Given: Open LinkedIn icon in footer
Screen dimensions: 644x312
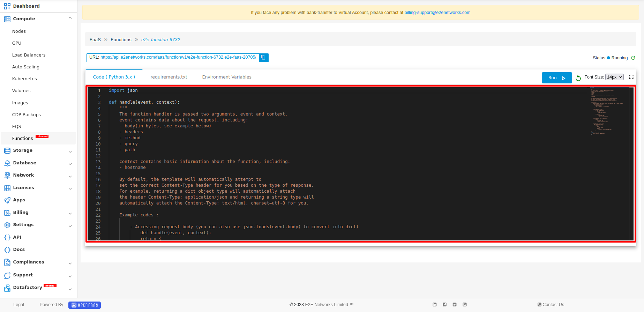Looking at the screenshot, I should [x=435, y=305].
